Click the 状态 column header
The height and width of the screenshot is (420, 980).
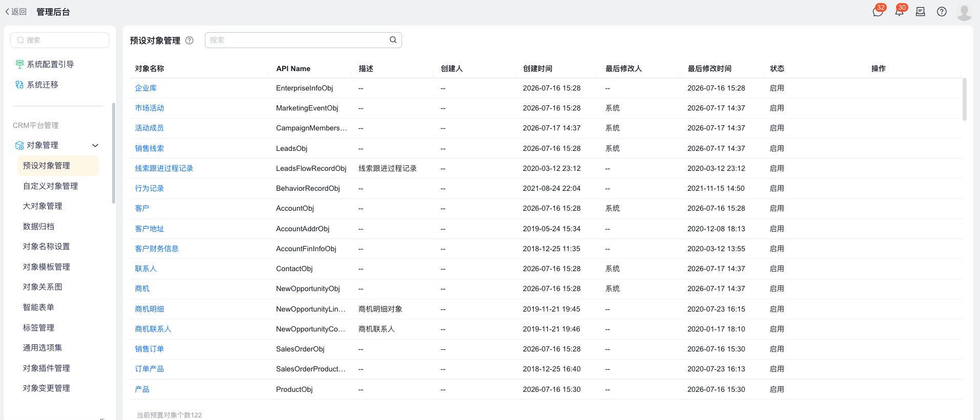[777, 69]
